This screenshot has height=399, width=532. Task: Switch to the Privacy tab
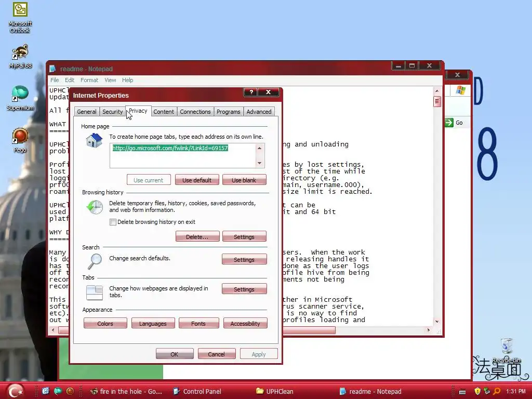tap(138, 111)
